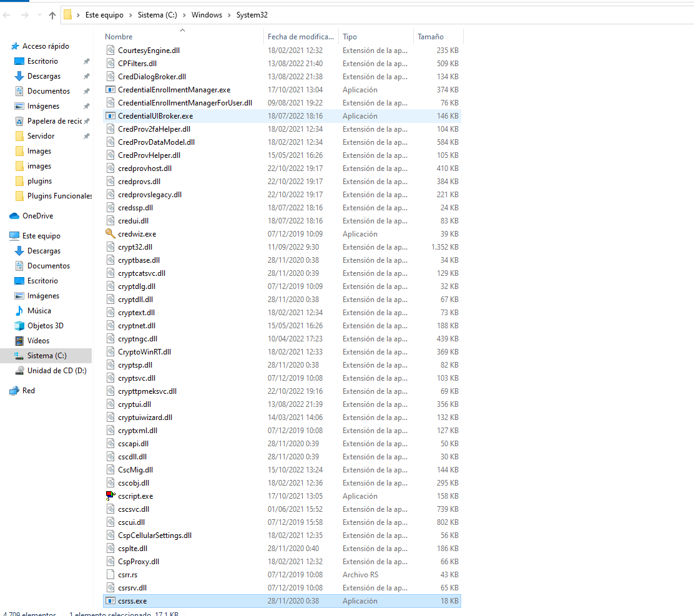Open capitalized Images folder in sidebar
Screen dimensions: 694x616
[39, 151]
